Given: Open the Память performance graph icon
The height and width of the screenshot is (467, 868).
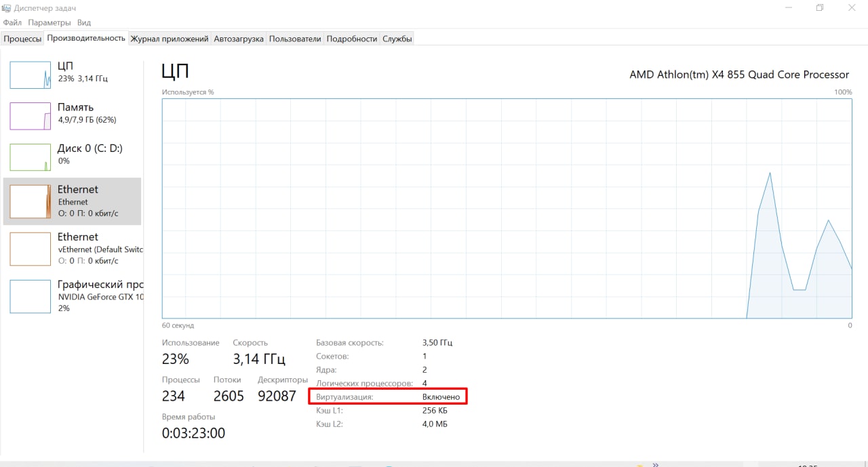Looking at the screenshot, I should (30, 116).
